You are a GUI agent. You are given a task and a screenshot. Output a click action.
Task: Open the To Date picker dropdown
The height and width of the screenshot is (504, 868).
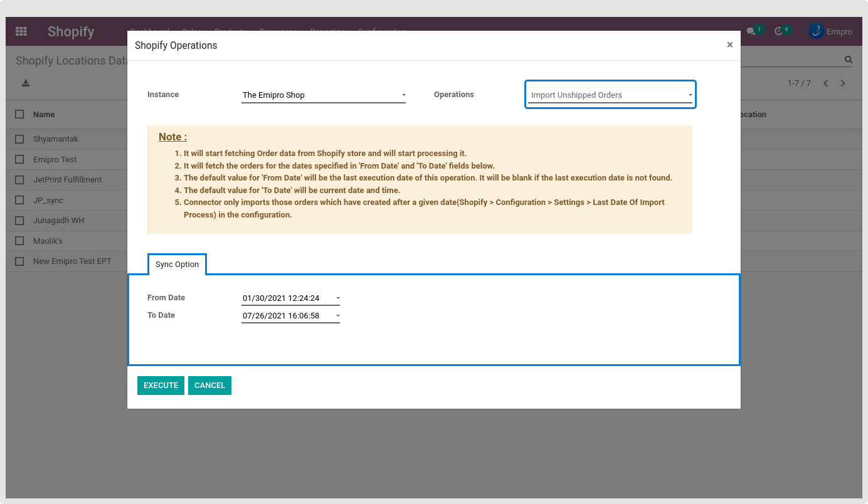pos(338,316)
